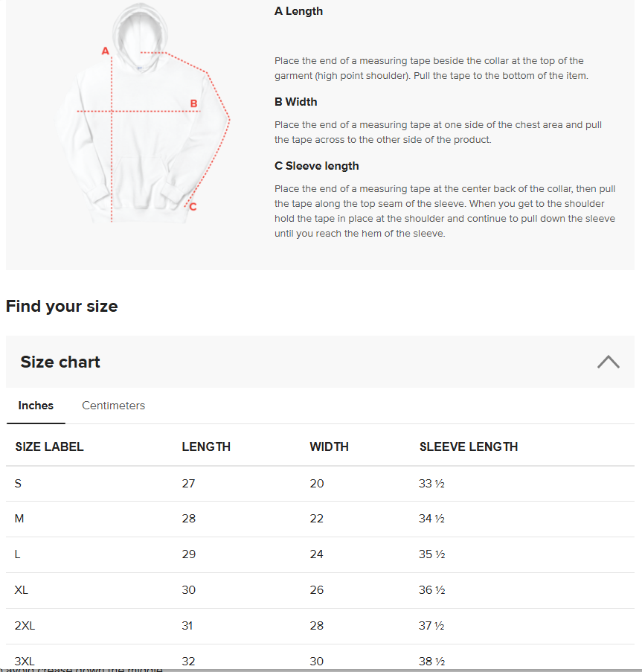Click the A Length heading
642x672 pixels.
click(x=298, y=11)
